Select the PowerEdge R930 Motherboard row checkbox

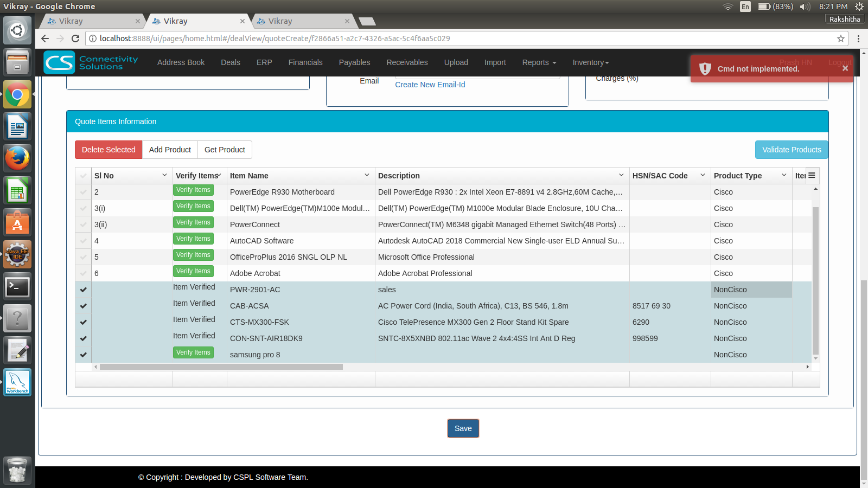[x=83, y=192]
